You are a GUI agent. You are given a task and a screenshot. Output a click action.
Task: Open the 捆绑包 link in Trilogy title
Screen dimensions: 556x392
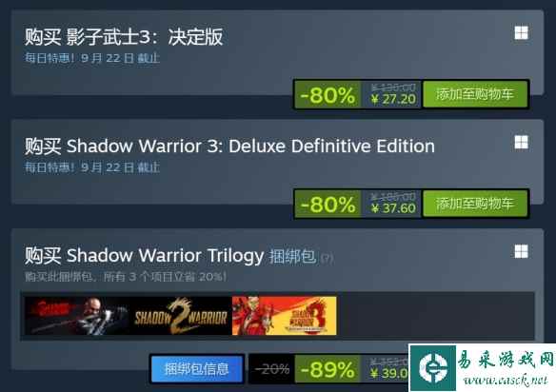(292, 256)
